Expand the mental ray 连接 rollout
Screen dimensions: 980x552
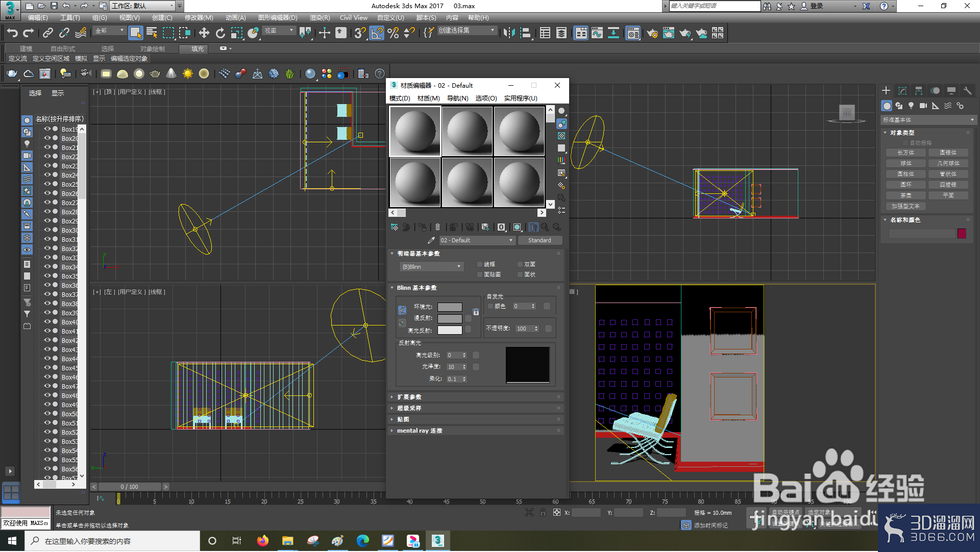[476, 431]
